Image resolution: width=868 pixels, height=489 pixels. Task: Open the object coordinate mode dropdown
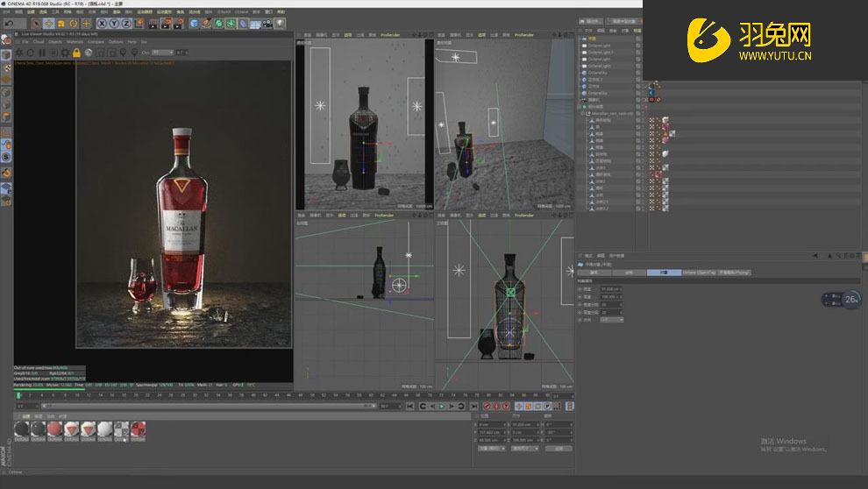coord(492,449)
